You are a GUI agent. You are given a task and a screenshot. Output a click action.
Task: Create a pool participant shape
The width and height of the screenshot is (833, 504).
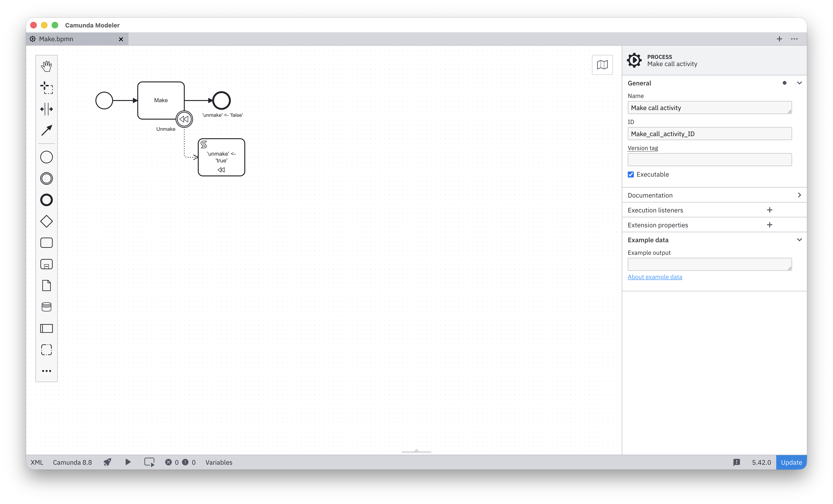pos(46,328)
